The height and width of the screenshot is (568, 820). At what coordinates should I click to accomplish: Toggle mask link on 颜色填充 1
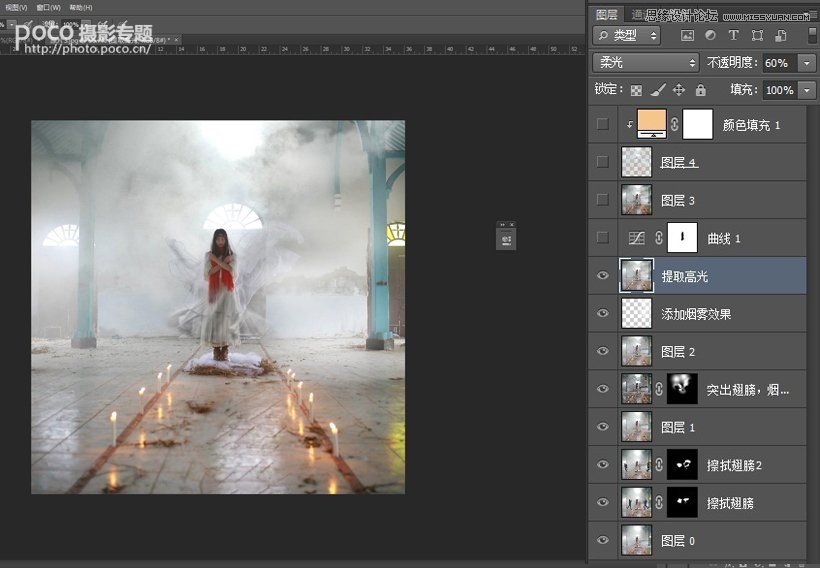point(675,124)
